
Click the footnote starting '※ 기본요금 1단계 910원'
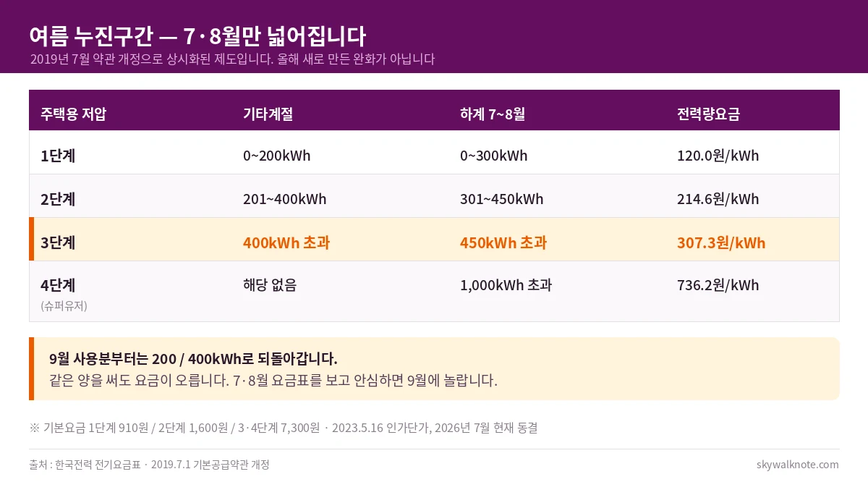(x=284, y=428)
